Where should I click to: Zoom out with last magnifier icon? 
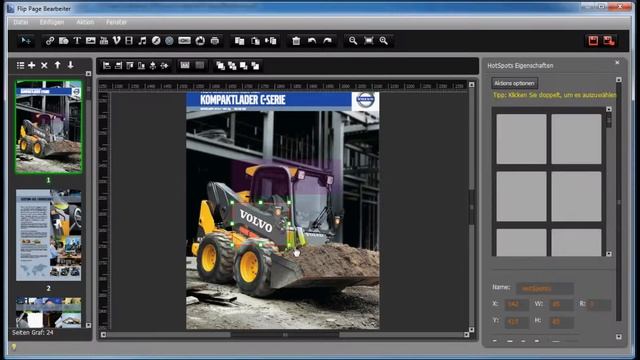(384, 40)
